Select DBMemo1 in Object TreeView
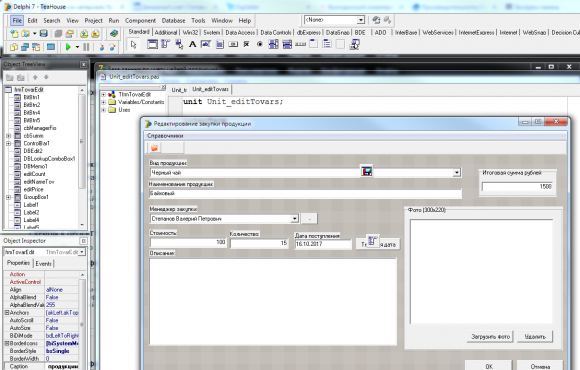The width and height of the screenshot is (580, 370). 35,166
